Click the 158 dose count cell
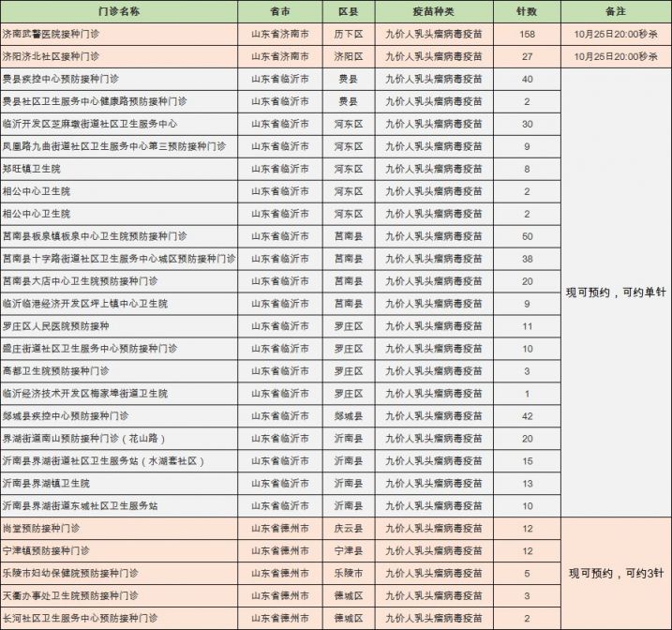 click(527, 35)
